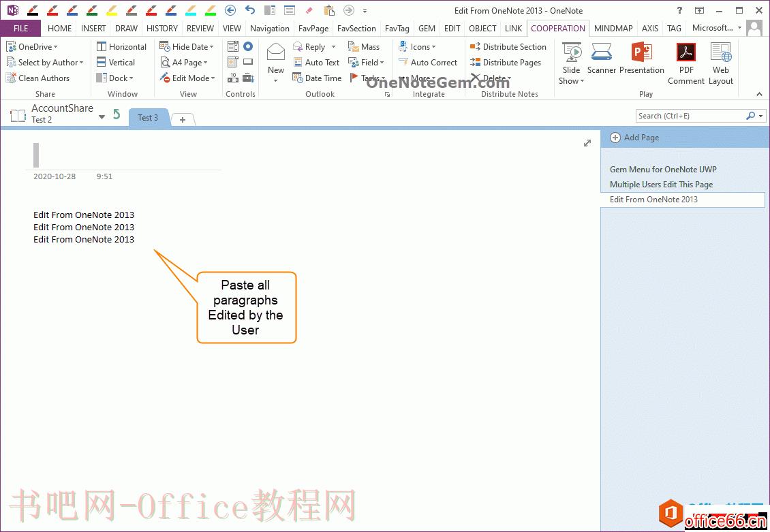Insert the date picker calendar control
This screenshot has width=770, height=532.
click(x=233, y=63)
